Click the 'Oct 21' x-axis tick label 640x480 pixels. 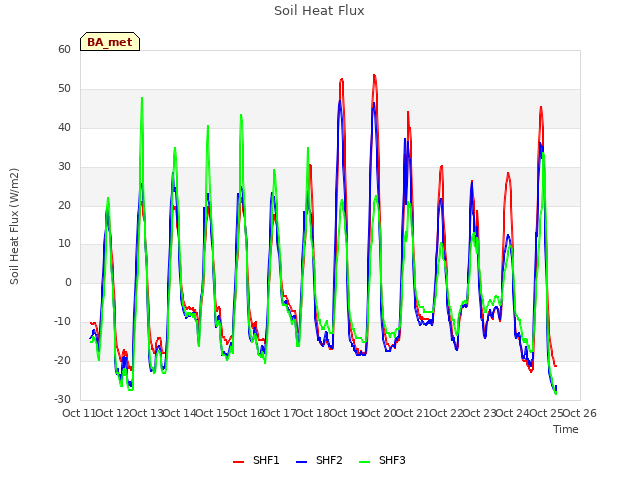(x=413, y=413)
